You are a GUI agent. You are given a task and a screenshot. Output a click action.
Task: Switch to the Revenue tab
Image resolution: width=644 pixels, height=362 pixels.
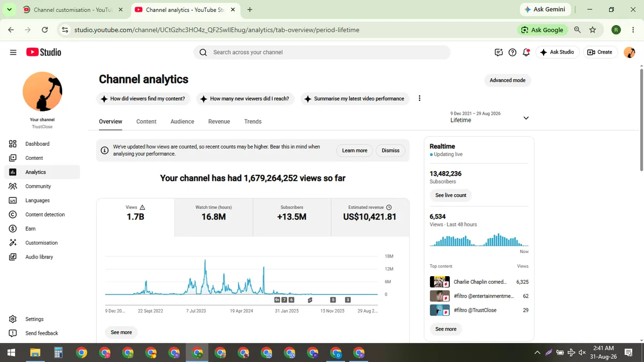219,122
